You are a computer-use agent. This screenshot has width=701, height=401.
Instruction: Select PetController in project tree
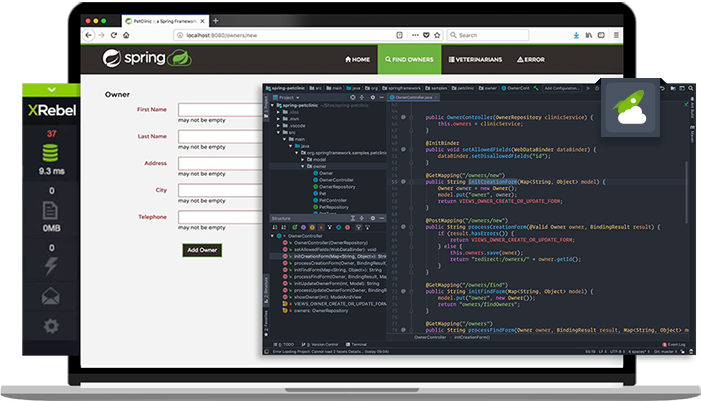click(x=330, y=200)
